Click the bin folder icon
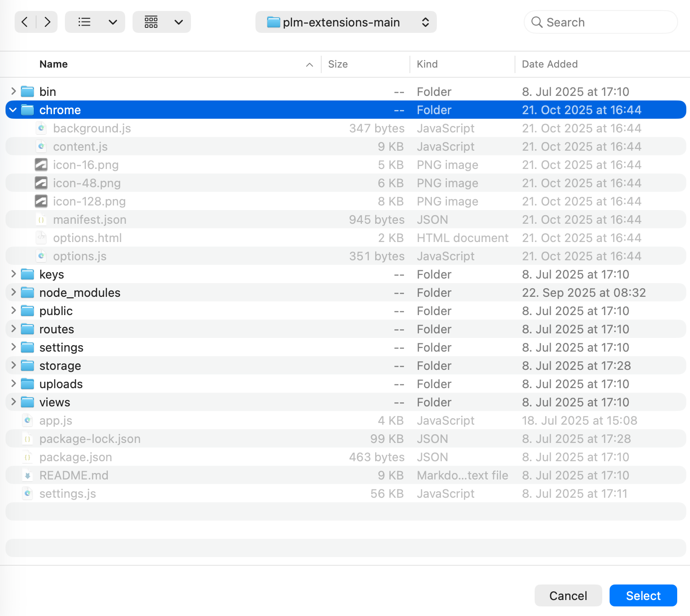690x616 pixels. (28, 92)
